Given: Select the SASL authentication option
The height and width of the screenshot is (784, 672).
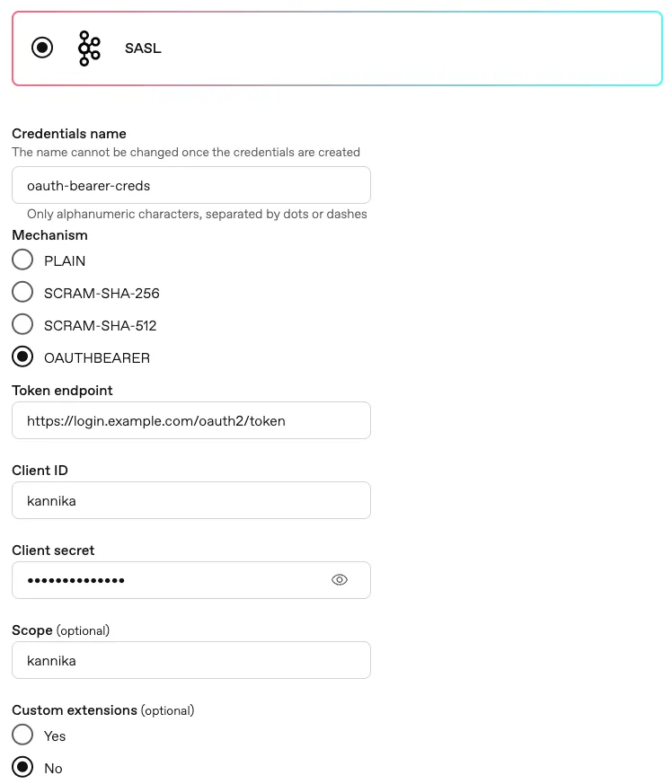Looking at the screenshot, I should [x=41, y=48].
